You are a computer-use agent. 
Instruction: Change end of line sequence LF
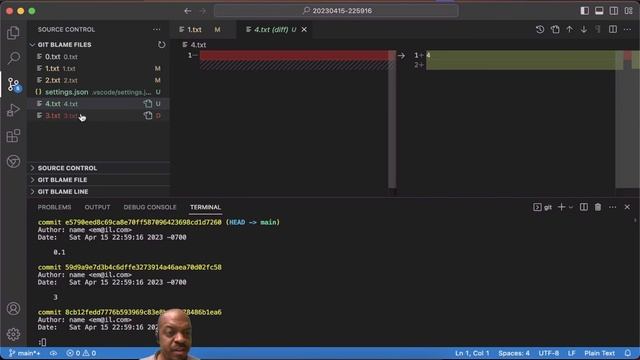571,353
